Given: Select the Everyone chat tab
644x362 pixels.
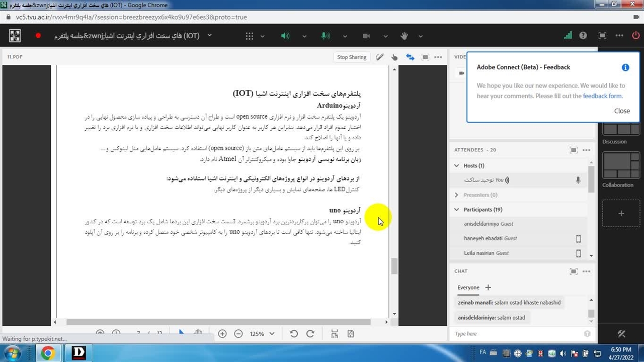Looking at the screenshot, I should [468, 288].
